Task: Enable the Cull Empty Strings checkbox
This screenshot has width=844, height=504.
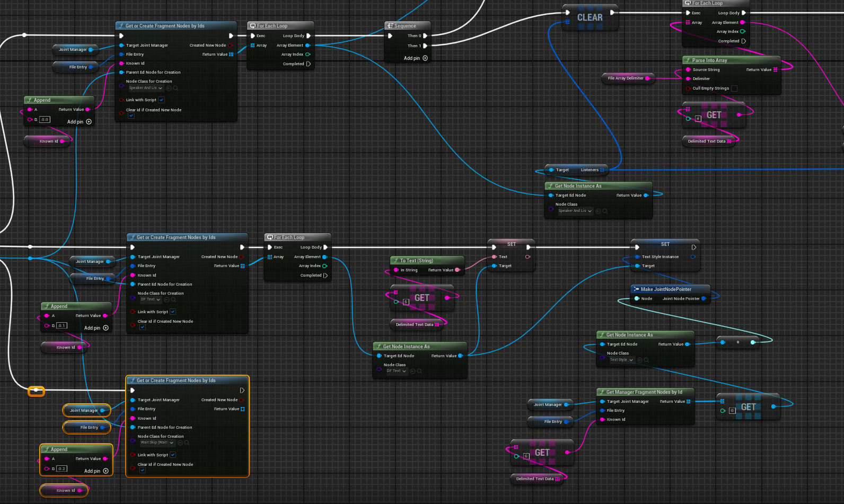Action: tap(734, 89)
